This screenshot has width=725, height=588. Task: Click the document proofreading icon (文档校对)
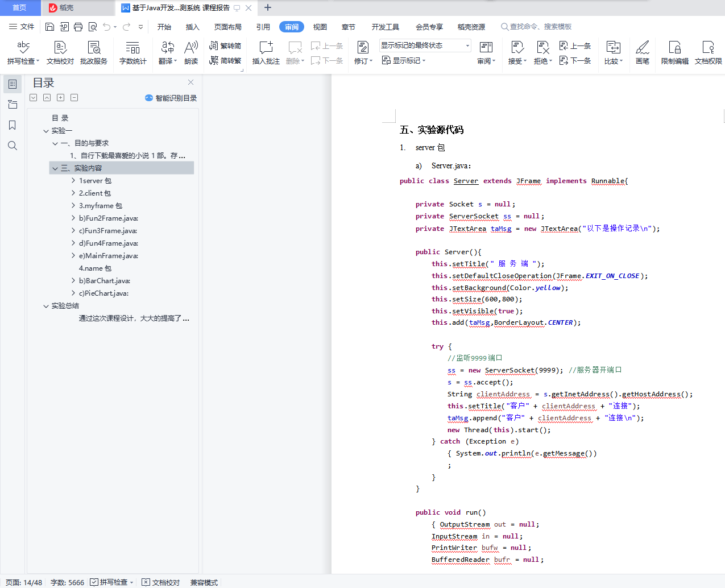(x=60, y=52)
